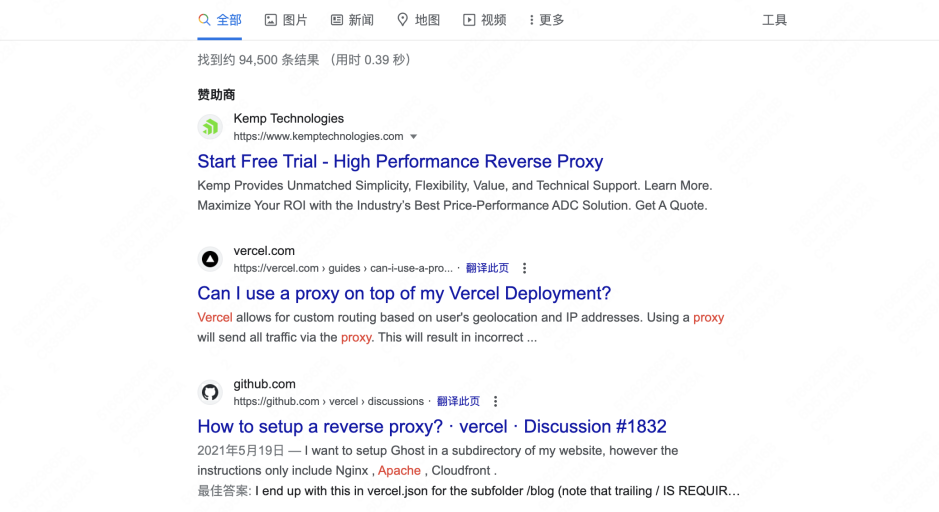This screenshot has height=512, width=939.
Task: Click the 最佳答案 label in github result
Action: point(224,491)
